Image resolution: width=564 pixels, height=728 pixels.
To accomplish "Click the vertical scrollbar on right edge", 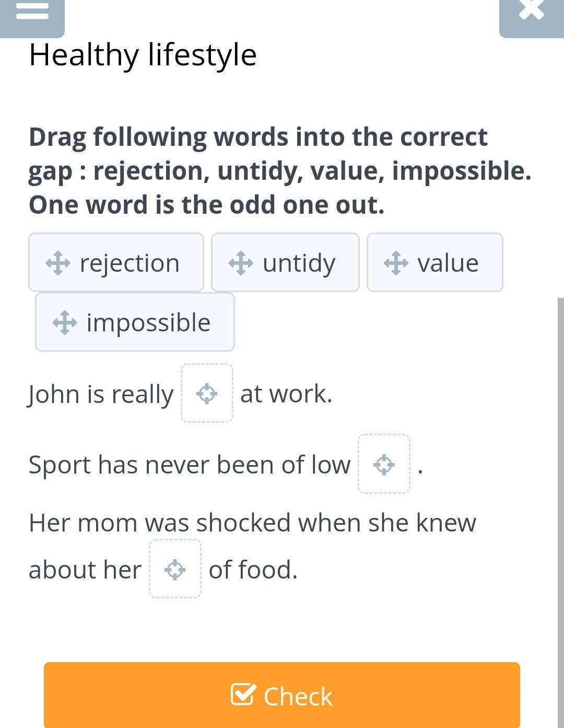I will point(560,470).
